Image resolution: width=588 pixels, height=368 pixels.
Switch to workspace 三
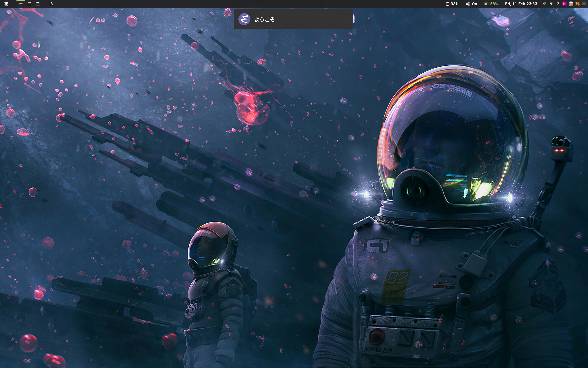click(38, 4)
